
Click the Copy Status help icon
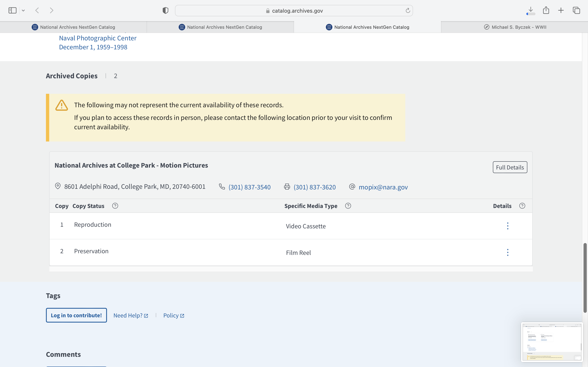(115, 206)
